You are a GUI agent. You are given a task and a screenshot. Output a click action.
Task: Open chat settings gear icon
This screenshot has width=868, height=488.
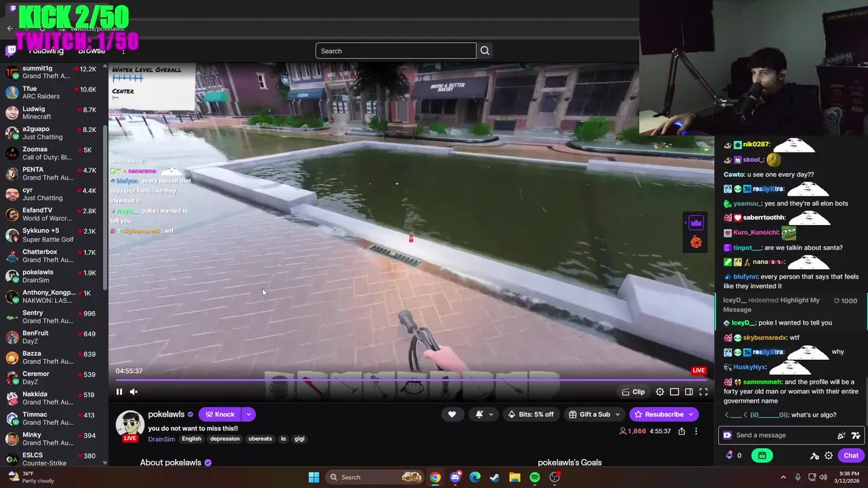tap(829, 455)
